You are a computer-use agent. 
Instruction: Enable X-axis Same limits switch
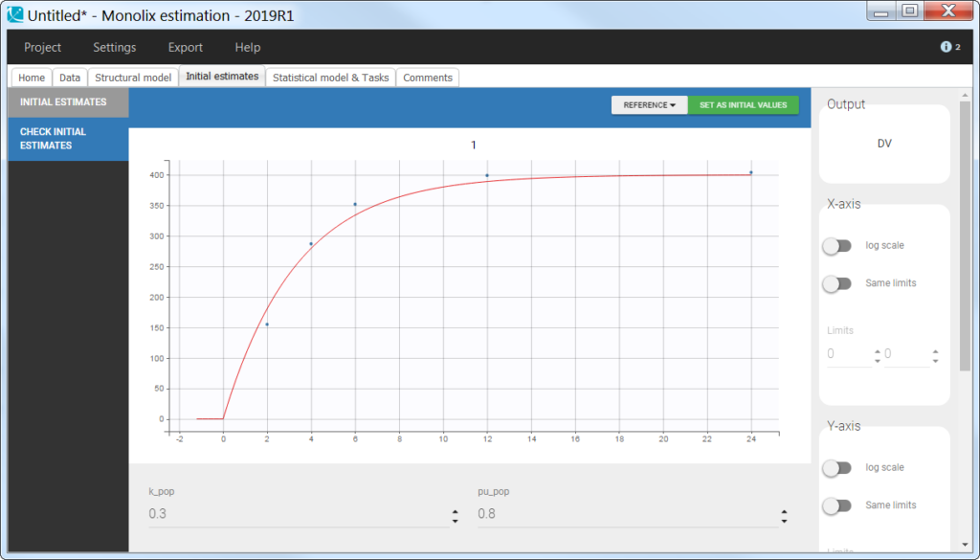pos(836,283)
